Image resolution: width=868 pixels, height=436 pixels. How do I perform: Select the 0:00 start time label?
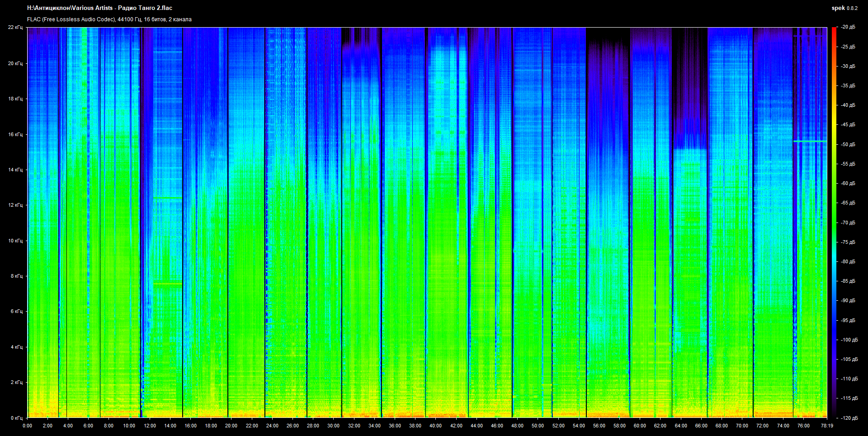[x=27, y=426]
